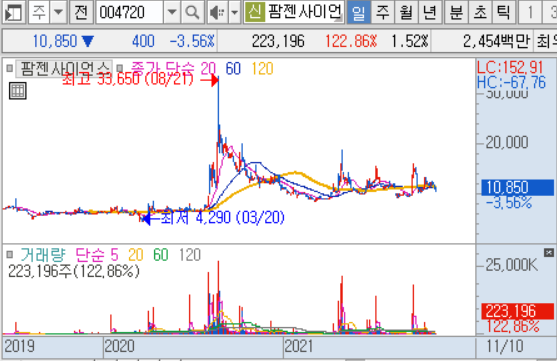Click the 2021 year label on time axis
Viewport: 557px width, 361px height.
coord(299,346)
